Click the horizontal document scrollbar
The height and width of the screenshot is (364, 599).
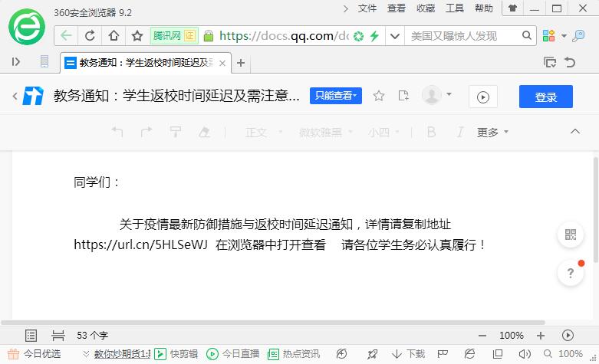point(273,323)
